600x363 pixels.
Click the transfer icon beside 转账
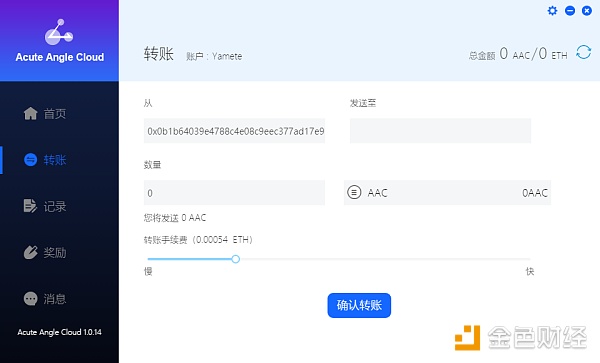31,160
